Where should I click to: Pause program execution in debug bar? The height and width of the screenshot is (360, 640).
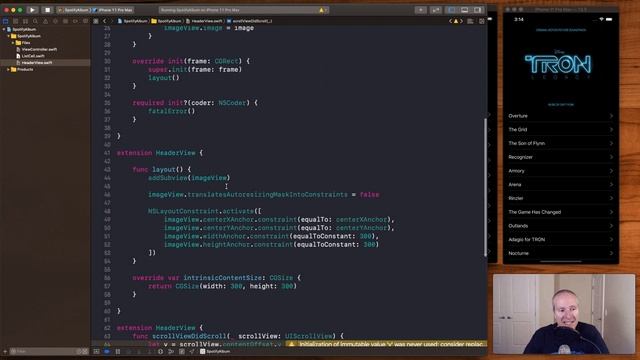(118, 351)
